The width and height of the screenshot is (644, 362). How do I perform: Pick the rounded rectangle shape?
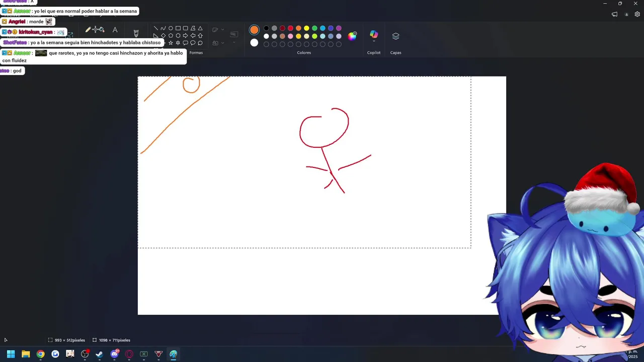185,28
